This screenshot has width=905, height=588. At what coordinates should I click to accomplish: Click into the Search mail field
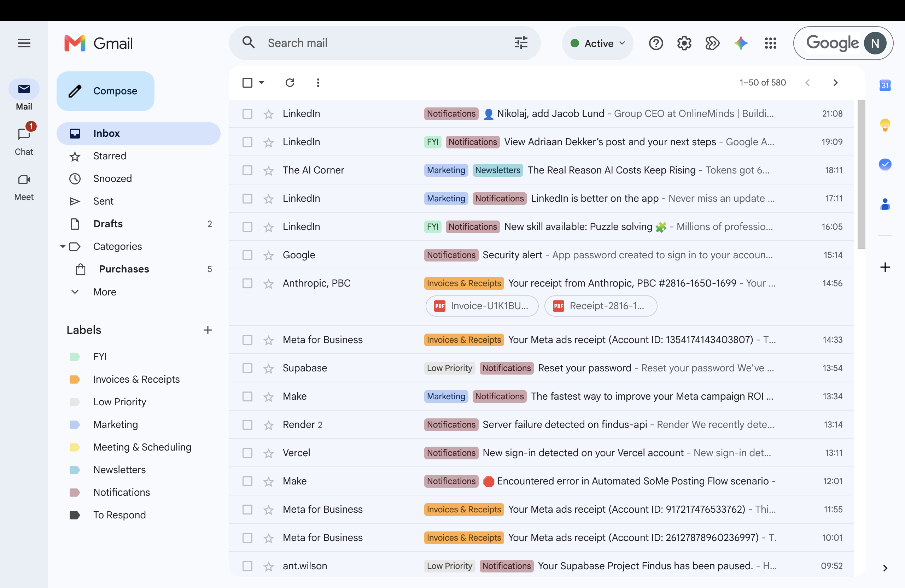click(x=385, y=43)
